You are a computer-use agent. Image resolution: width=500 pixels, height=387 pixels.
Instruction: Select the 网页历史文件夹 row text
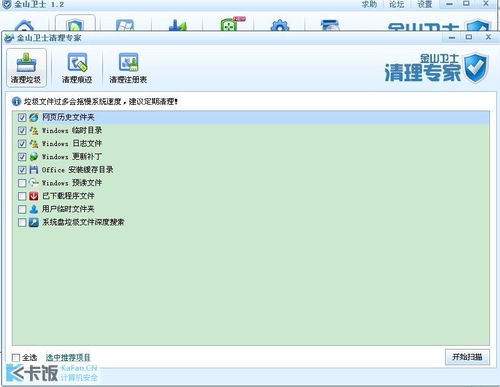pos(68,117)
